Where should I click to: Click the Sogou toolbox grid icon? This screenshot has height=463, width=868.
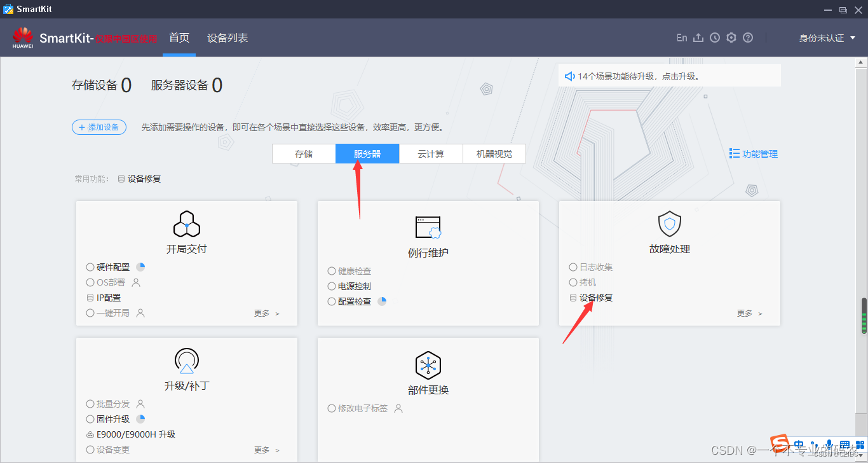coord(859,445)
